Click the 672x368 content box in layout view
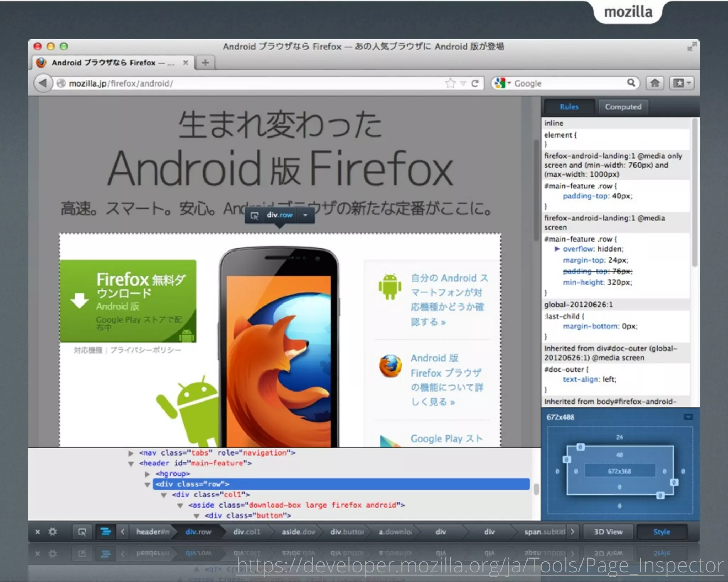This screenshot has width=728, height=582. (619, 471)
